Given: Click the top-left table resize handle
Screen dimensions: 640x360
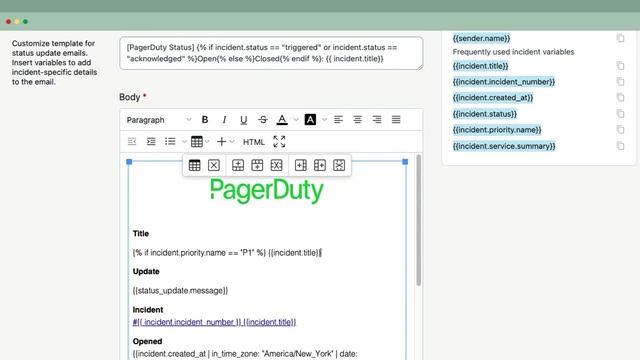Looking at the screenshot, I should tap(129, 162).
